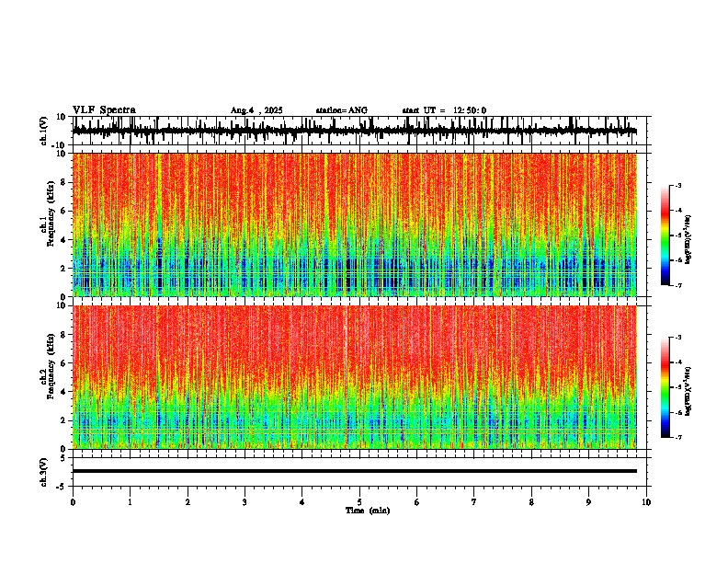Click the upper color scale bar for ch.1
Image resolution: width=728 pixels, height=563 pixels.
[665, 236]
